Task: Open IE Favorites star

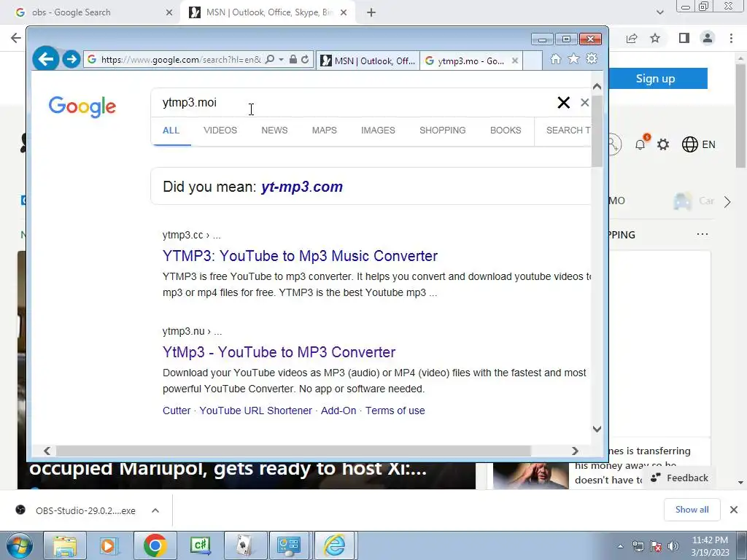Action: tap(573, 58)
